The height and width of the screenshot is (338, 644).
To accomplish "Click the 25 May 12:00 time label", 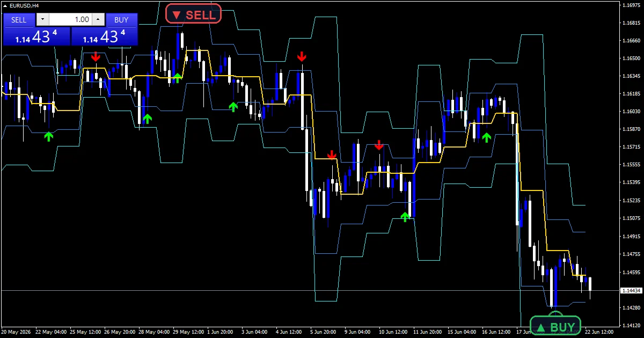I will click(x=86, y=332).
